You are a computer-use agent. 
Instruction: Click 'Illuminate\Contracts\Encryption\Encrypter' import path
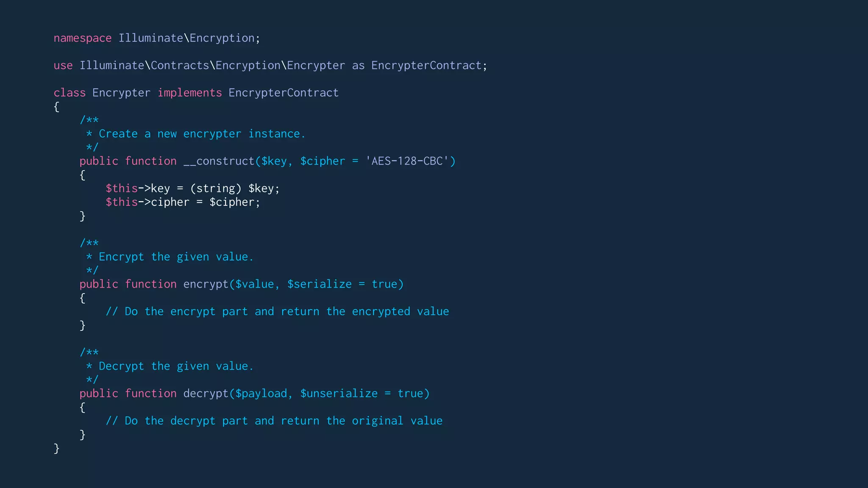pyautogui.click(x=212, y=66)
